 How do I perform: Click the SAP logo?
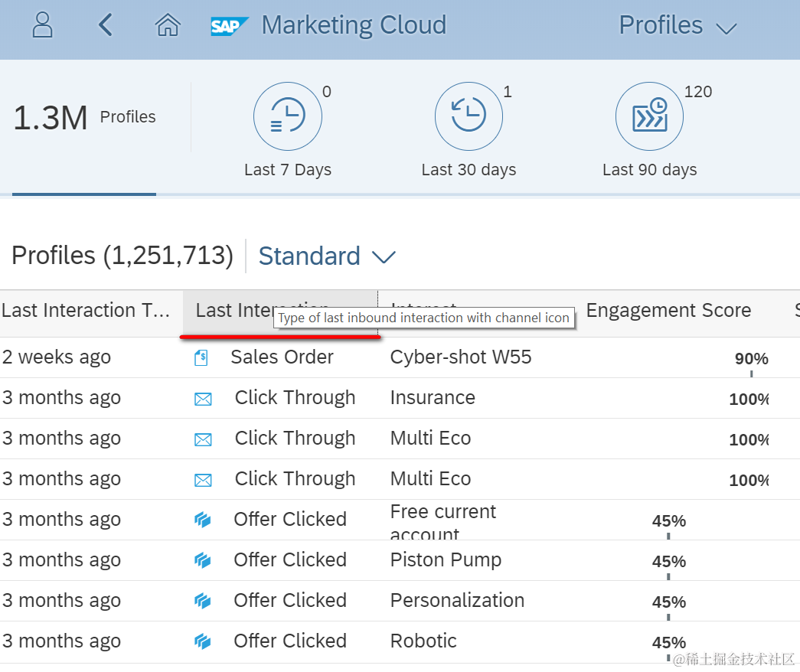[229, 26]
